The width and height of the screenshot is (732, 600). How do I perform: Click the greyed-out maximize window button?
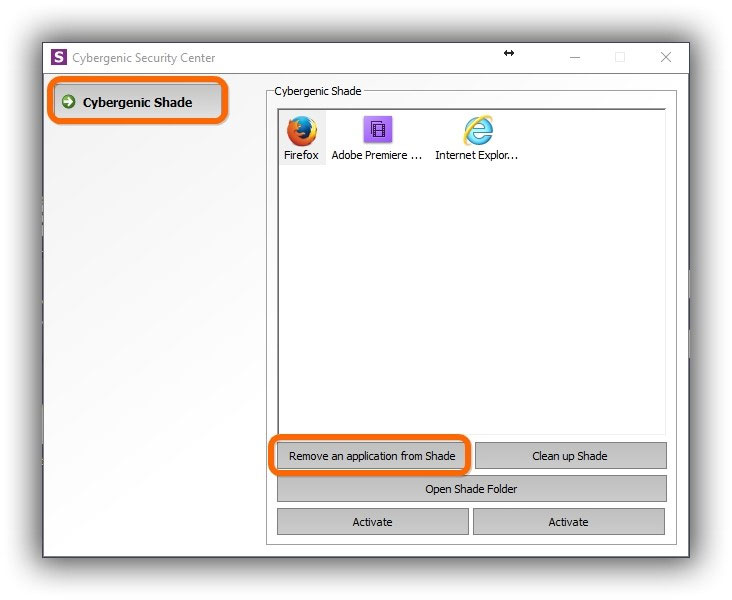pyautogui.click(x=620, y=58)
